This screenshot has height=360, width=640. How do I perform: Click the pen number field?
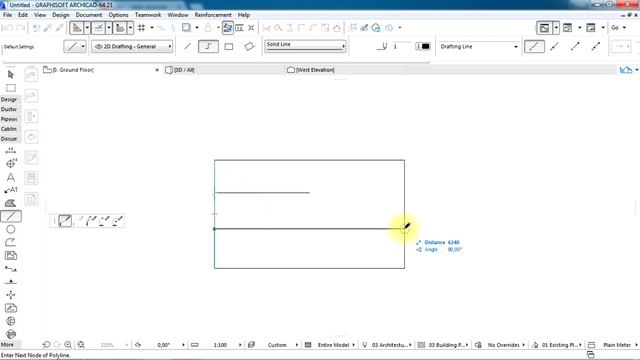(402, 47)
